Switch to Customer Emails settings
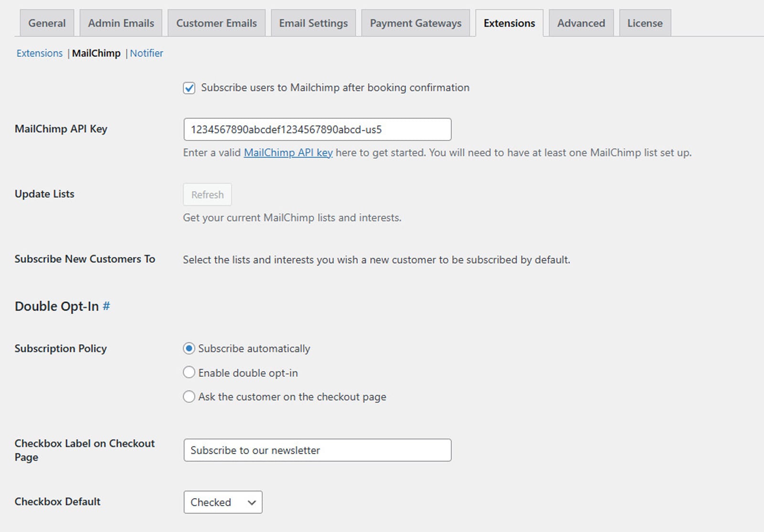This screenshot has height=532, width=764. click(x=216, y=22)
